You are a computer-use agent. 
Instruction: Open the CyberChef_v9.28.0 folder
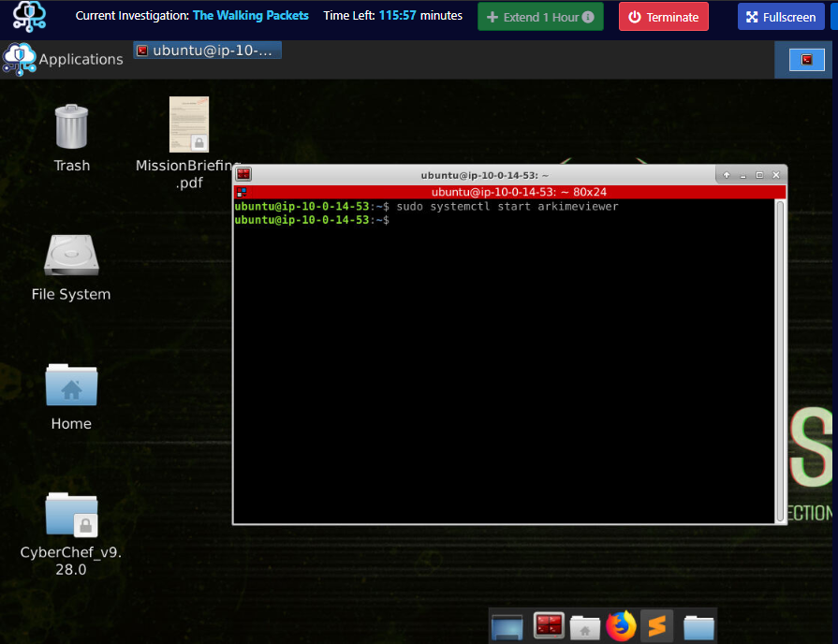coord(71,514)
